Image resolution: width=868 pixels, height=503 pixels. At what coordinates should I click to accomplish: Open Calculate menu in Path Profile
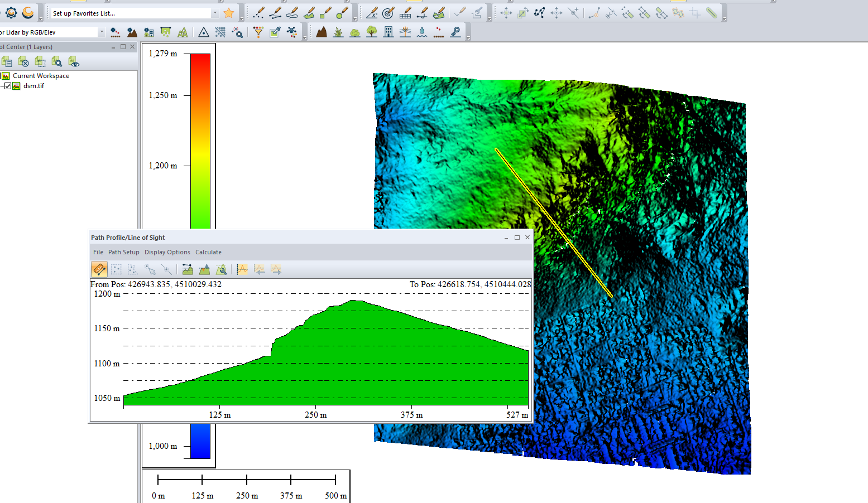tap(208, 252)
